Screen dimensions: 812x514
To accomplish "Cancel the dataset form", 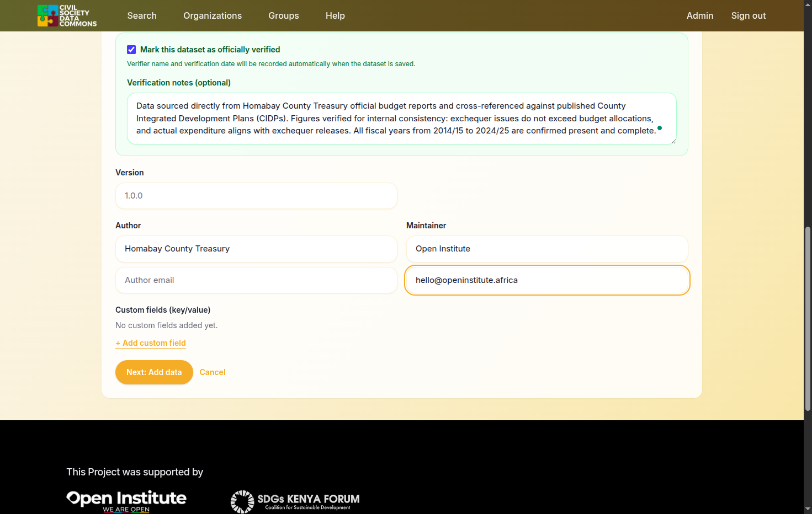I will [213, 372].
